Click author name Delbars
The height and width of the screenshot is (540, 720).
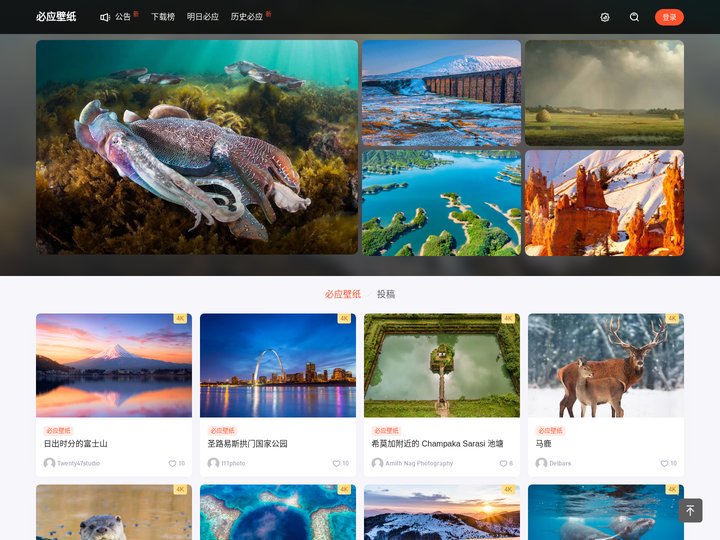click(x=560, y=463)
